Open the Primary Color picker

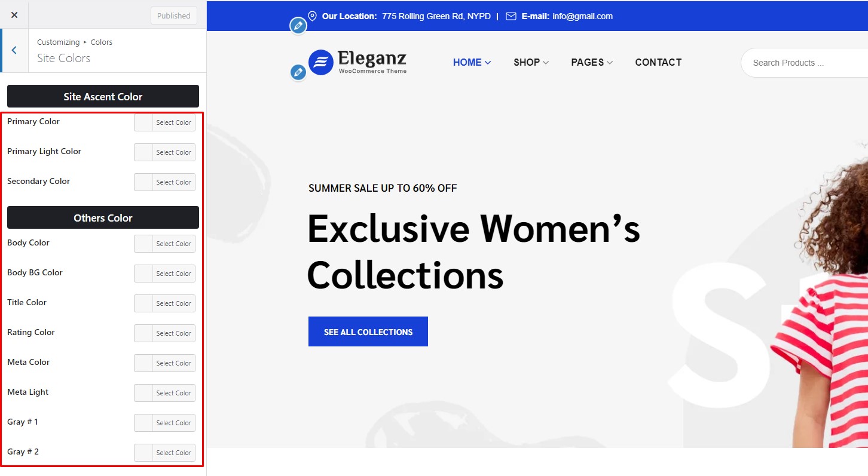click(x=164, y=122)
